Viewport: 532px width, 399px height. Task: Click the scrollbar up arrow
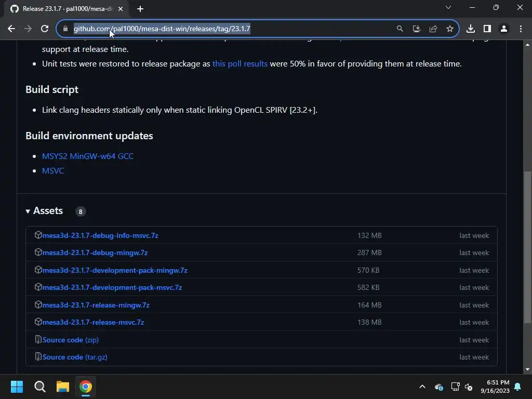(527, 45)
